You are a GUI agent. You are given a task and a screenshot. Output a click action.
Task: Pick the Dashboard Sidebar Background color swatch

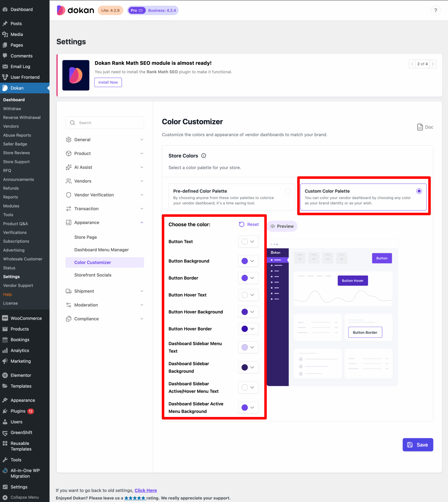pyautogui.click(x=245, y=367)
